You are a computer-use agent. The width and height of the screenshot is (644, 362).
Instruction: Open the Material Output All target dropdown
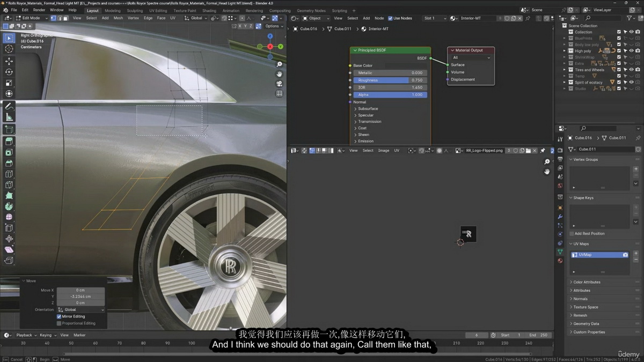click(471, 57)
